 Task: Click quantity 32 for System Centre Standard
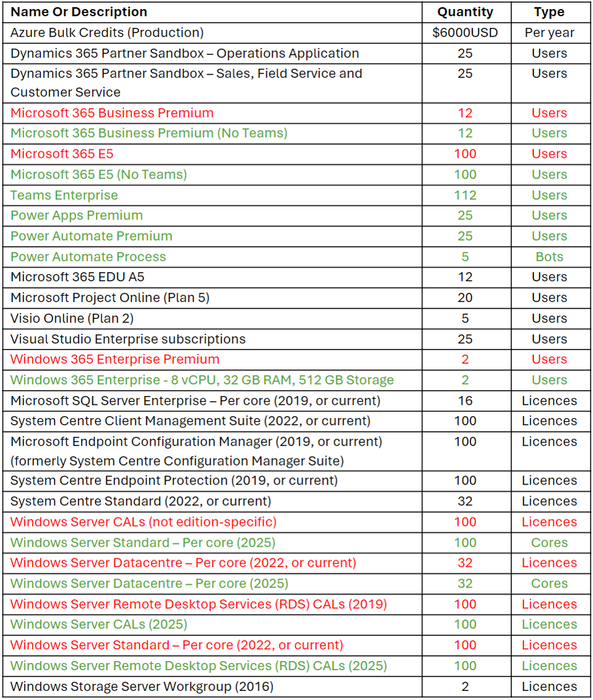pyautogui.click(x=465, y=501)
